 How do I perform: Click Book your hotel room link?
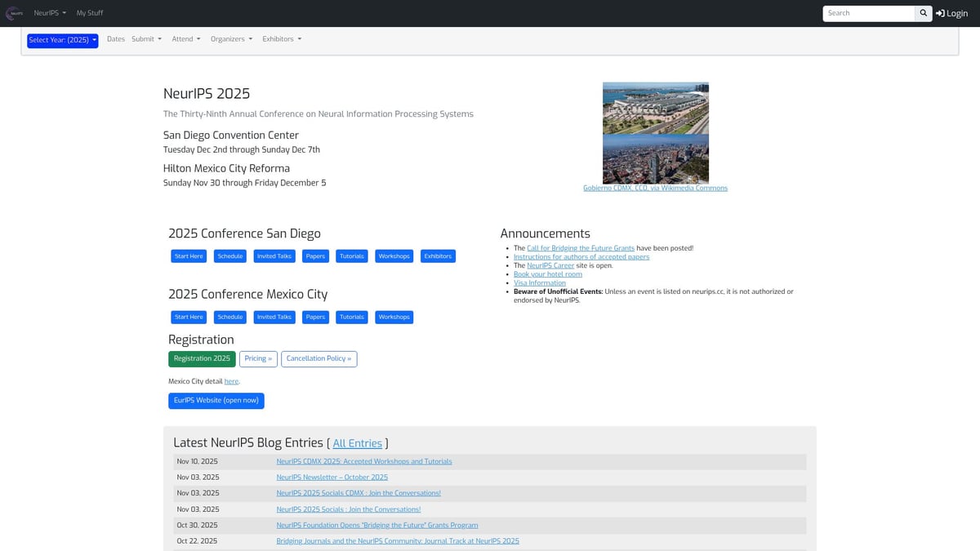click(x=546, y=273)
